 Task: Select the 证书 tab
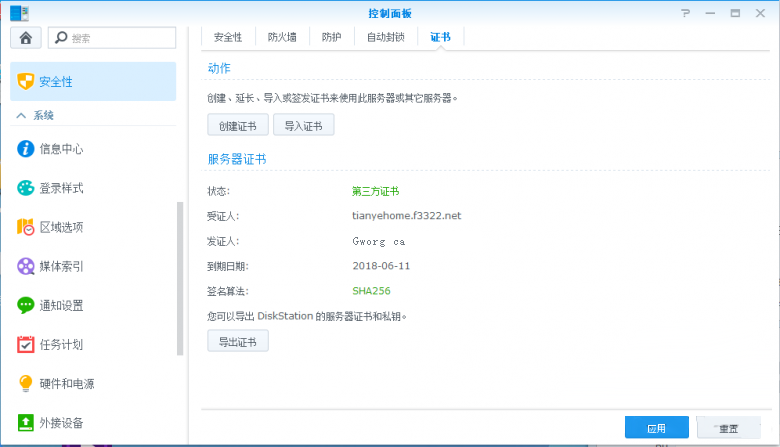[x=440, y=37]
